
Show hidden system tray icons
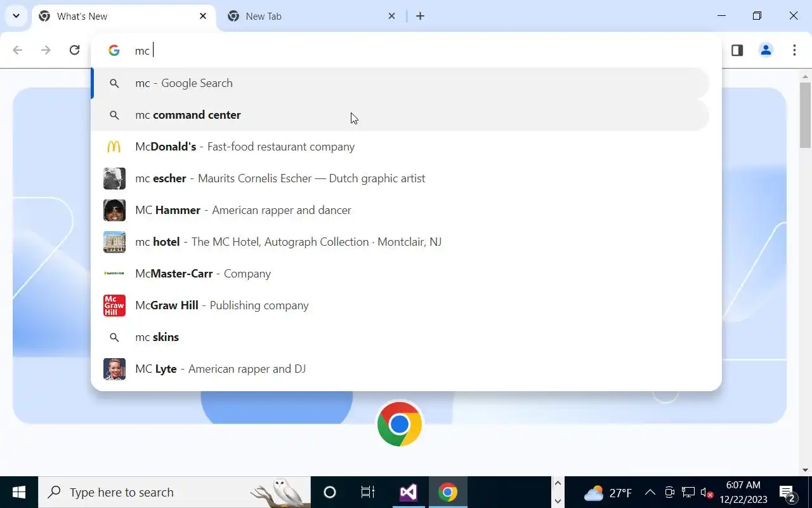(x=650, y=492)
